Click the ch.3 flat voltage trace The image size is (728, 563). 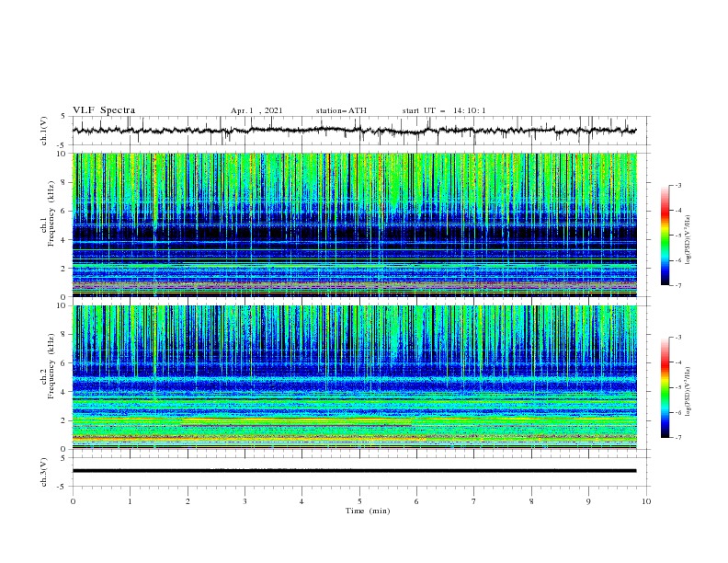coord(355,471)
